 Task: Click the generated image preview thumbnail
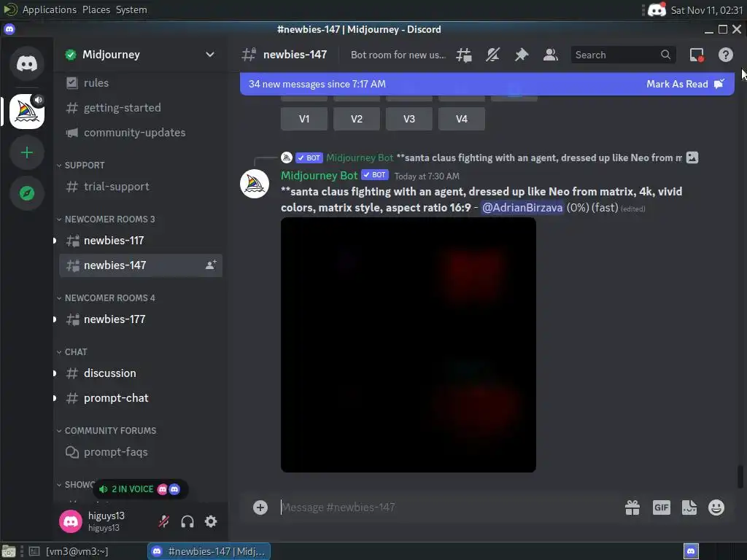point(409,345)
